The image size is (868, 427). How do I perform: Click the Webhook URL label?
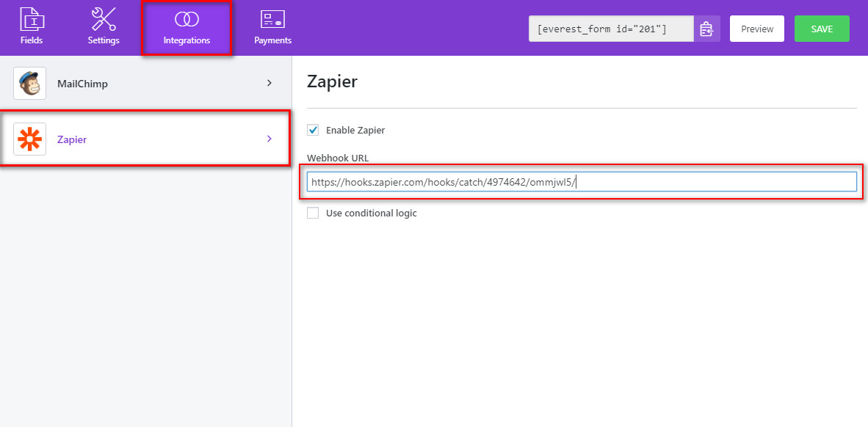click(x=338, y=158)
